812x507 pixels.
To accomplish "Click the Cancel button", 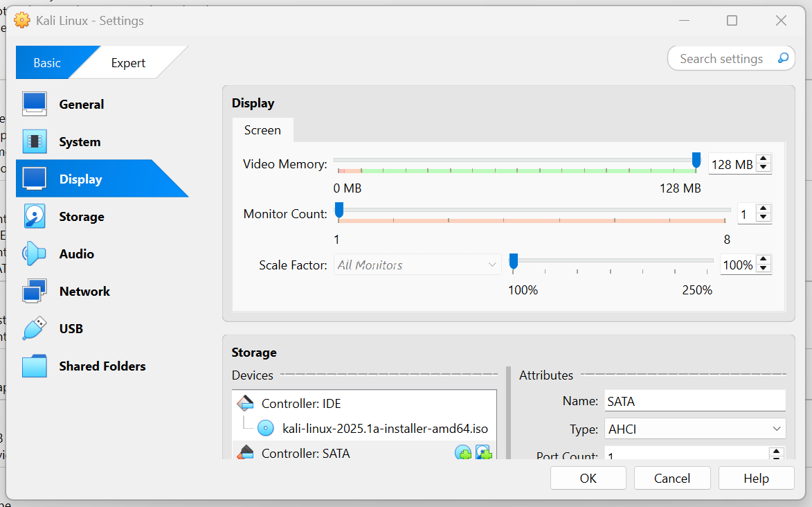I will click(671, 478).
